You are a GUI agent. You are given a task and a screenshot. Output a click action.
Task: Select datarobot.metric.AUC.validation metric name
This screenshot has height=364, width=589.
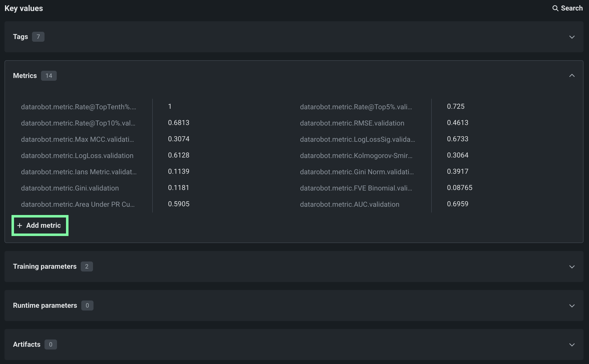point(349,204)
